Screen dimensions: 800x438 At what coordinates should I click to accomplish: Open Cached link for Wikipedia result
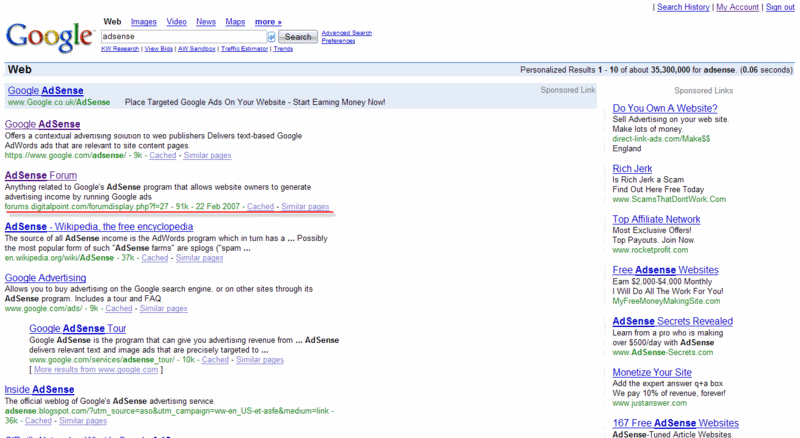(155, 258)
